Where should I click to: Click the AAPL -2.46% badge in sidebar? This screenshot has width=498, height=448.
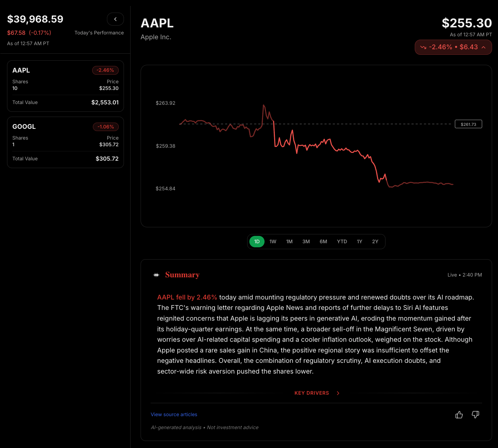(105, 70)
